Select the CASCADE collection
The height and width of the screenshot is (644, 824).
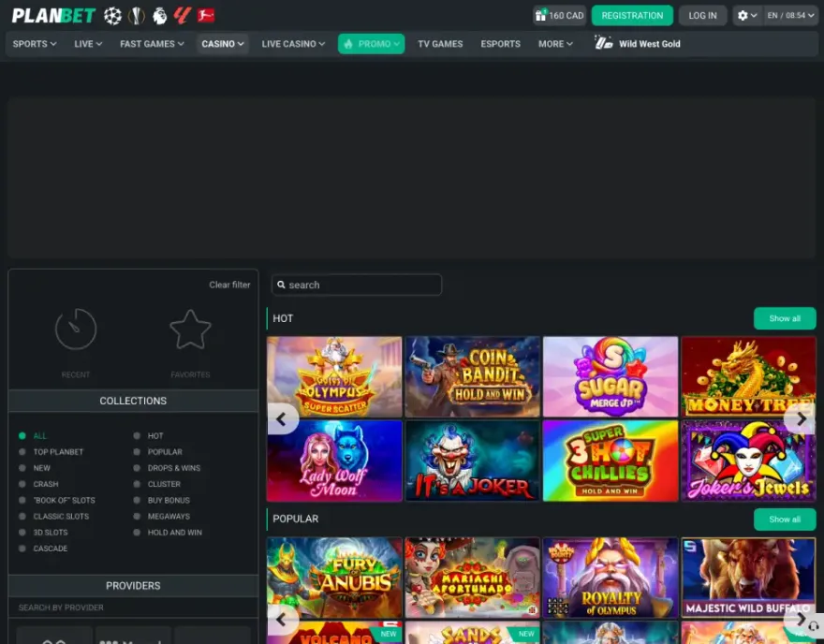[43, 548]
